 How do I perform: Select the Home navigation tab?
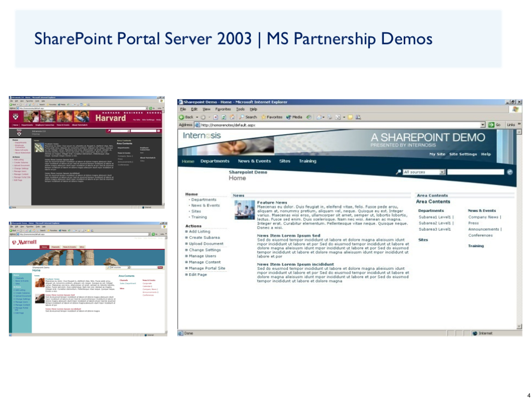click(x=188, y=161)
